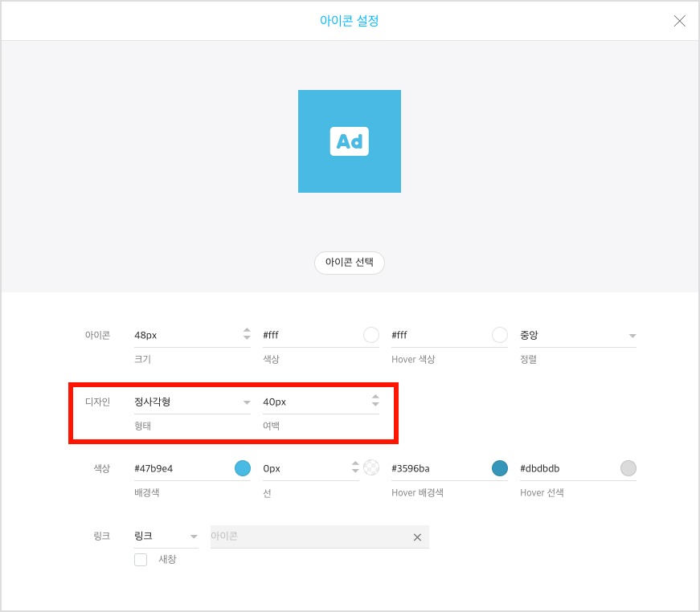The image size is (700, 612).
Task: Click the 크기 label
Action: click(142, 359)
